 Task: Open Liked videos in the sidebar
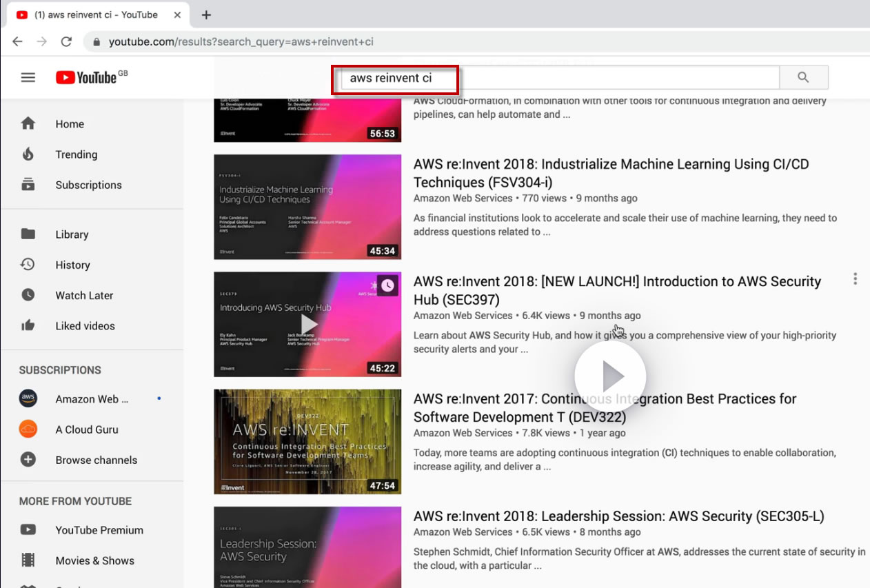pyautogui.click(x=92, y=325)
